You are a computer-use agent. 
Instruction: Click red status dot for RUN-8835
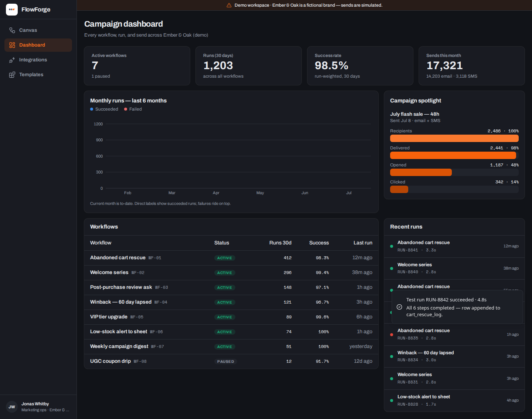point(392,335)
